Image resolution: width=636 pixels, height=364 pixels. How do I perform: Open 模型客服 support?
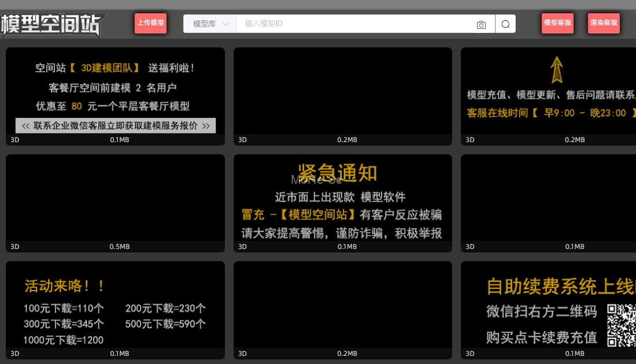557,23
